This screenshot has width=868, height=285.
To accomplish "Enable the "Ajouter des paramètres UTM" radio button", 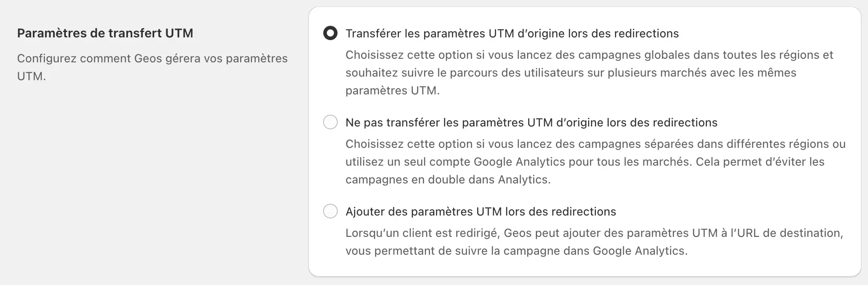I will click(x=330, y=212).
